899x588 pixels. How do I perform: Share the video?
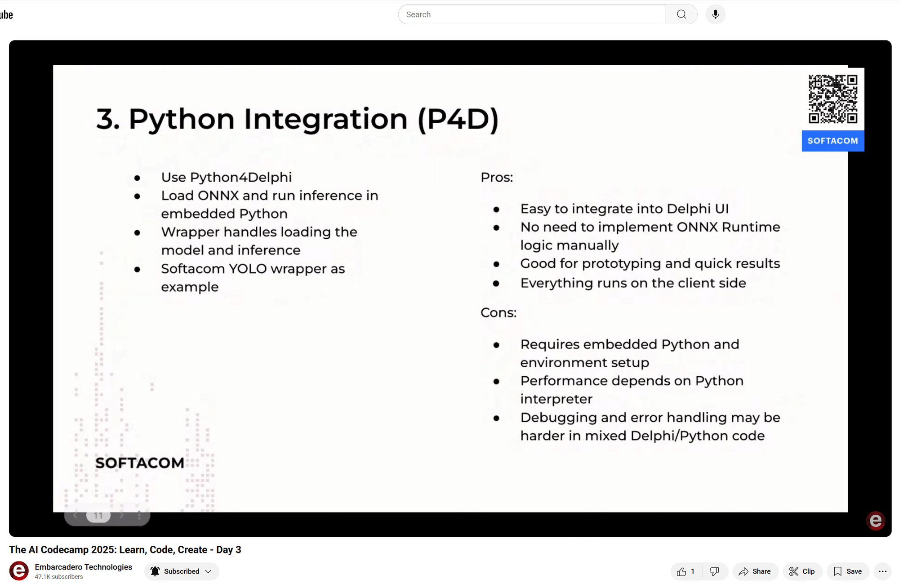[755, 571]
